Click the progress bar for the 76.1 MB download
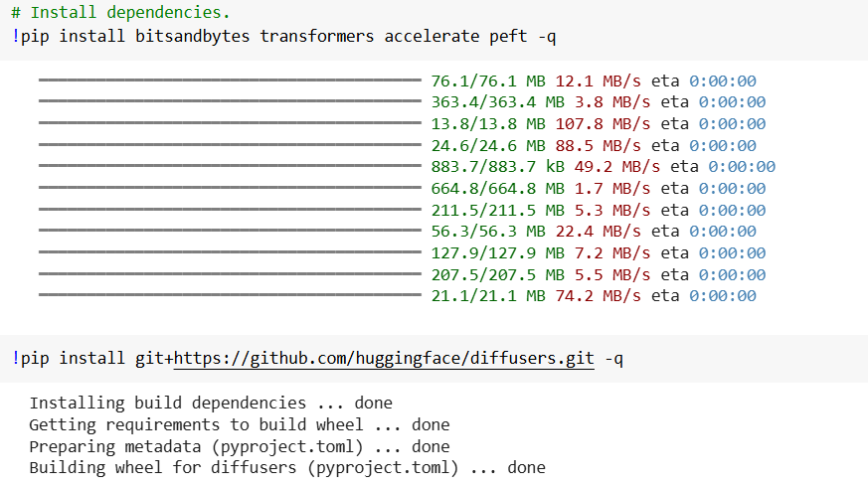The width and height of the screenshot is (868, 488). pos(230,81)
